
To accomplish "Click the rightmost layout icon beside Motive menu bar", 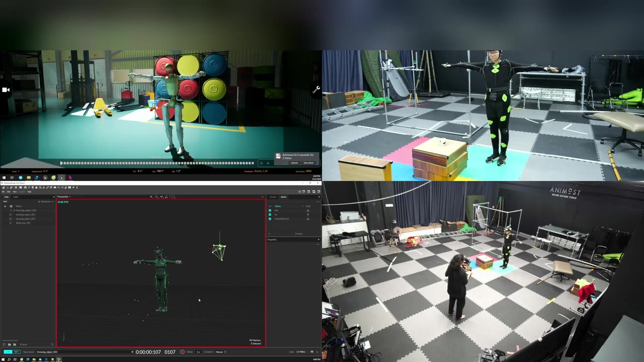I will (319, 192).
